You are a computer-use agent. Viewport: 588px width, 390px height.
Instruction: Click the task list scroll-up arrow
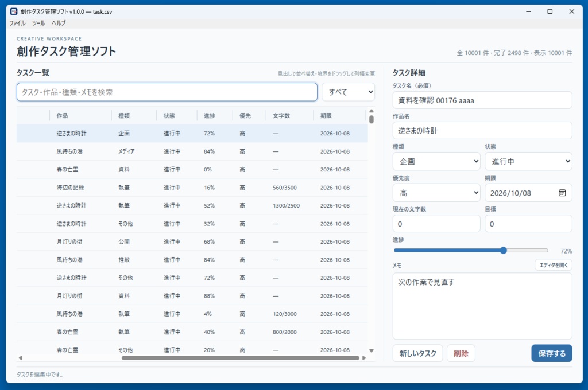[372, 111]
